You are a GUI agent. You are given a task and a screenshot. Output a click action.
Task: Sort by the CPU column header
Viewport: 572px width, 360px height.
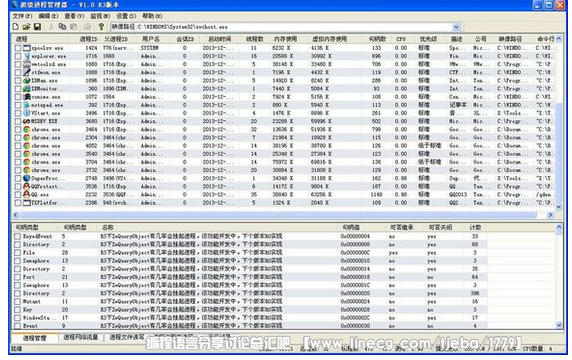click(x=401, y=39)
